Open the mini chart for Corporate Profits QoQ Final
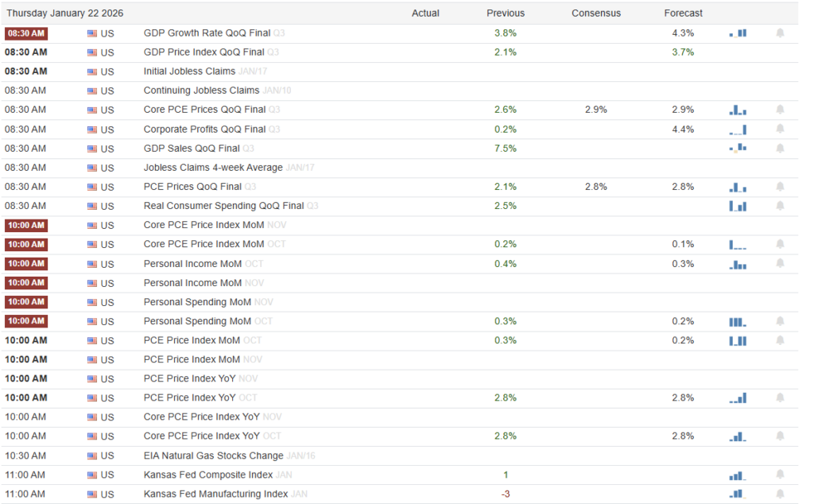Viewport: 814px width, 504px height. 738,130
